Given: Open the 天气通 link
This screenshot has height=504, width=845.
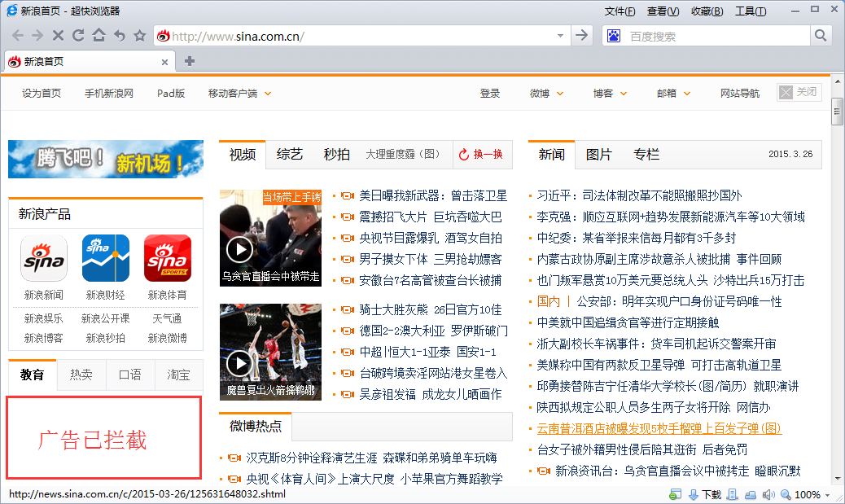Looking at the screenshot, I should tap(168, 318).
